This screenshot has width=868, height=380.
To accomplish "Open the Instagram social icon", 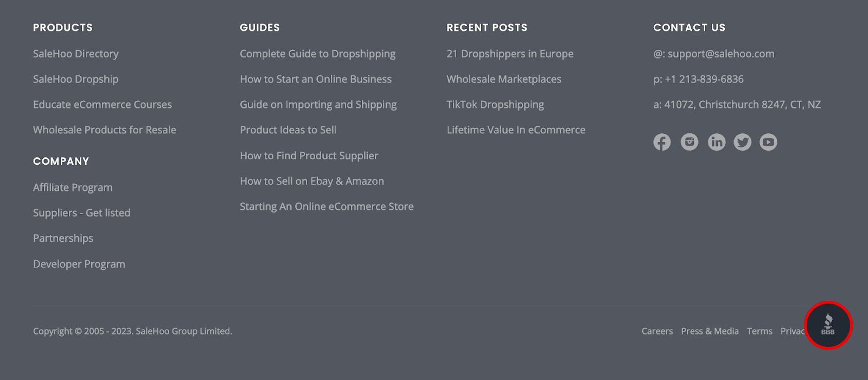I will [690, 142].
